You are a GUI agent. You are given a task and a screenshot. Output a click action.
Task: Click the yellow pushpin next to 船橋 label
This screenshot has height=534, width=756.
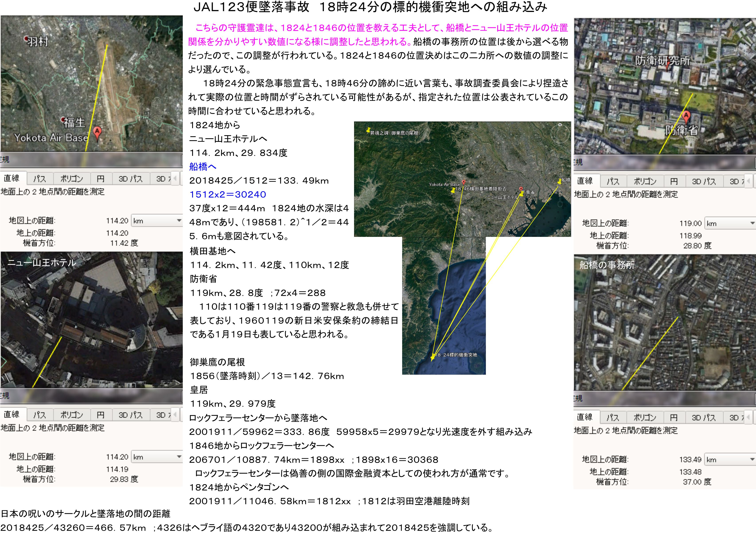[x=559, y=181]
